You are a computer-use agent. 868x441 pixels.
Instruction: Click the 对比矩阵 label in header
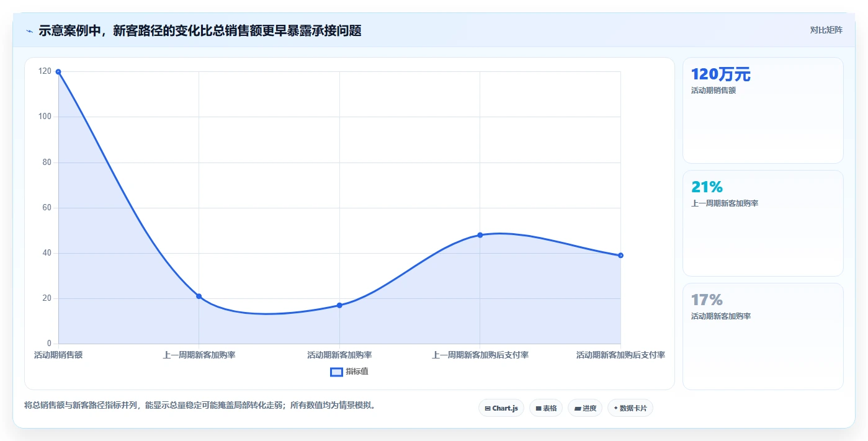[x=826, y=30]
